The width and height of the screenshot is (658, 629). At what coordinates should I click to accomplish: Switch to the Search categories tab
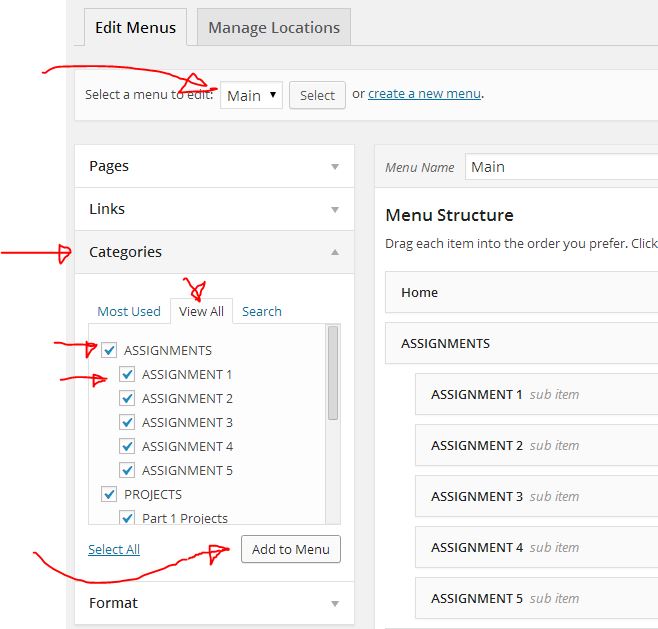click(261, 311)
